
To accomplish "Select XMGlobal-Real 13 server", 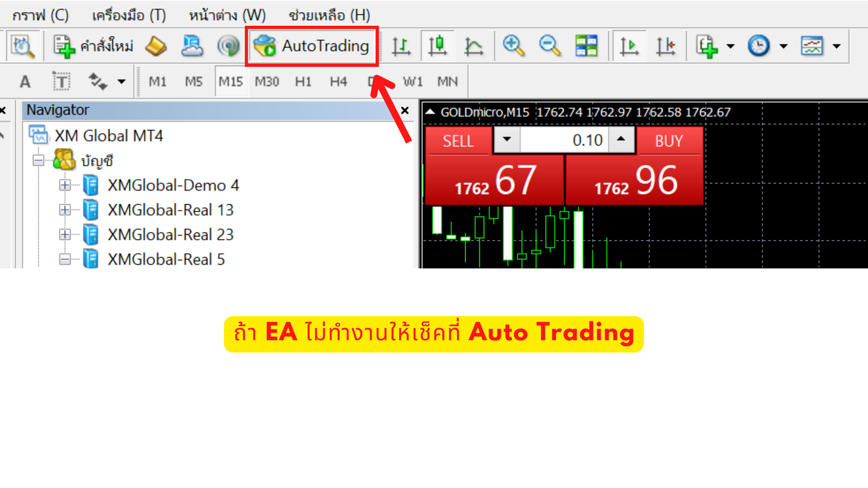I will [170, 210].
